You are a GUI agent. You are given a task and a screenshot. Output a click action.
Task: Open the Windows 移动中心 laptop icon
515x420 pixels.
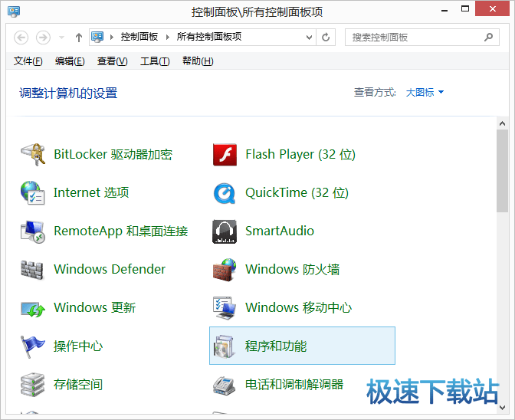tap(225, 307)
